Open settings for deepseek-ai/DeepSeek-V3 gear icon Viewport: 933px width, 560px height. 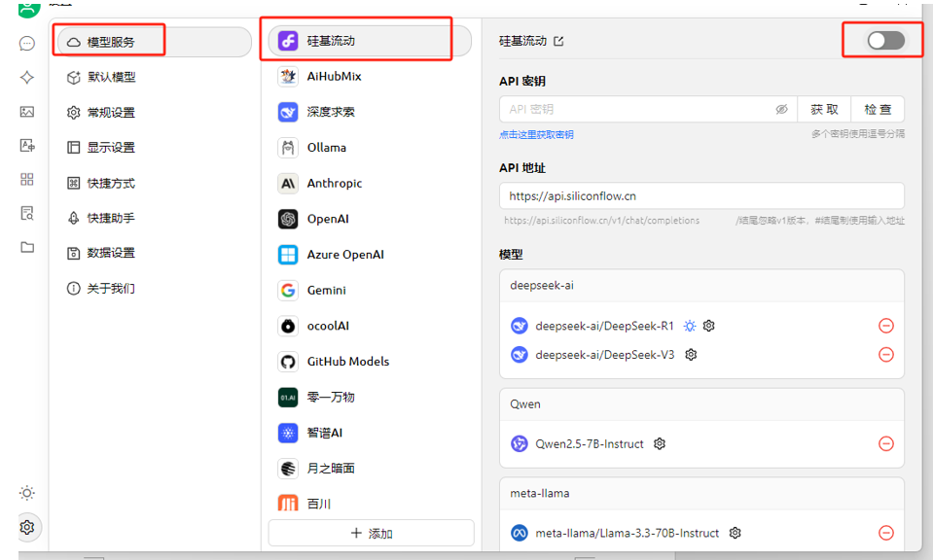[691, 355]
